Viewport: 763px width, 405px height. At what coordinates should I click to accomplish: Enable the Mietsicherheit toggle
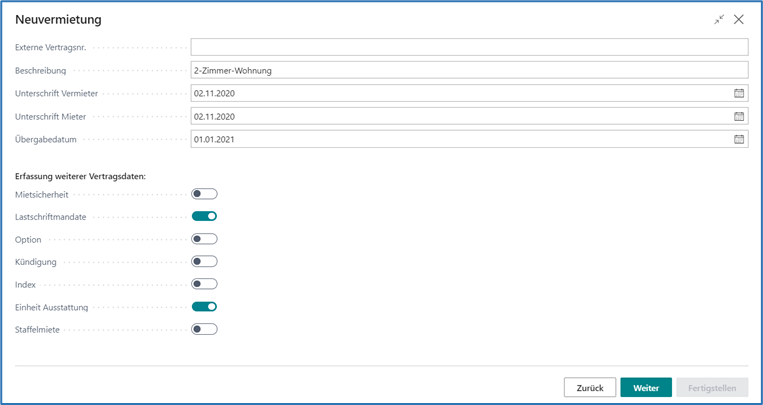click(204, 194)
